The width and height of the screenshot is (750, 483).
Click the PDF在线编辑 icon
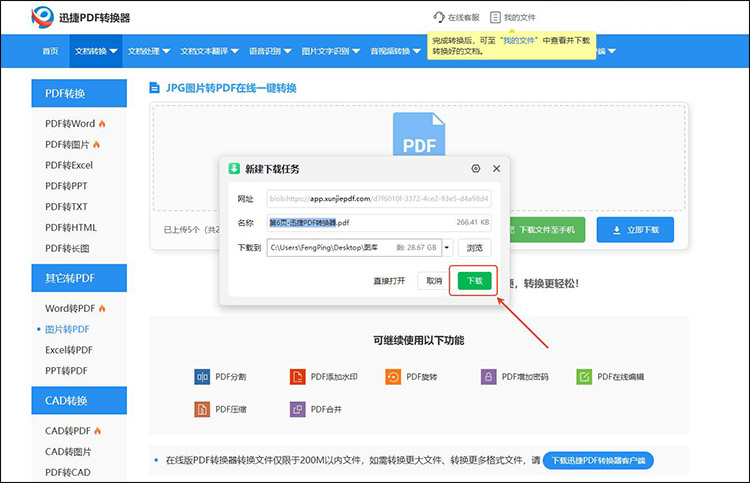pyautogui.click(x=584, y=377)
